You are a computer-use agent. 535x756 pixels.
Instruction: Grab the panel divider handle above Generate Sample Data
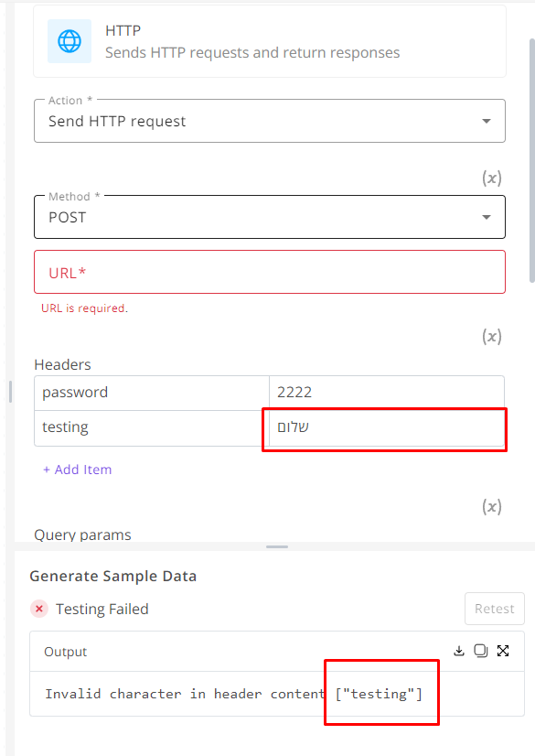277,546
